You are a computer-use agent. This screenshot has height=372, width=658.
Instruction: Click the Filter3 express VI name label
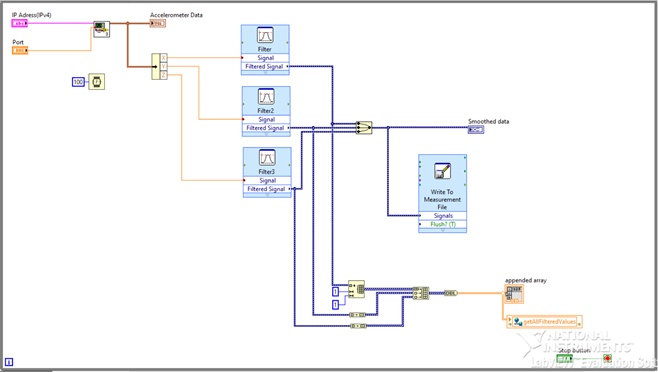266,172
